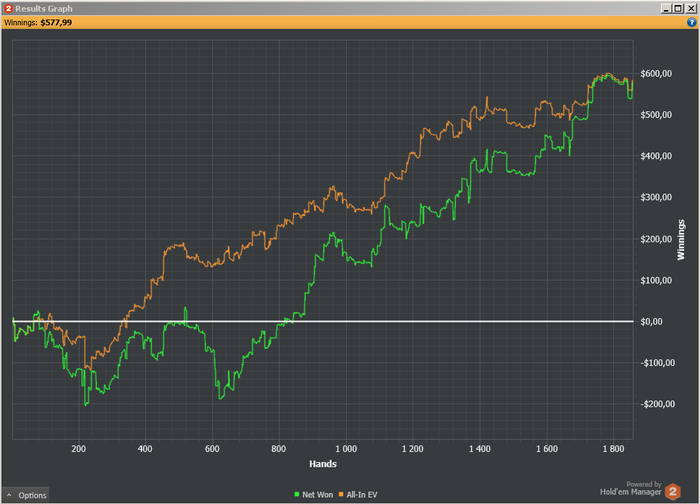Click the $100,00 axis label
This screenshot has height=504, width=700.
(x=656, y=280)
